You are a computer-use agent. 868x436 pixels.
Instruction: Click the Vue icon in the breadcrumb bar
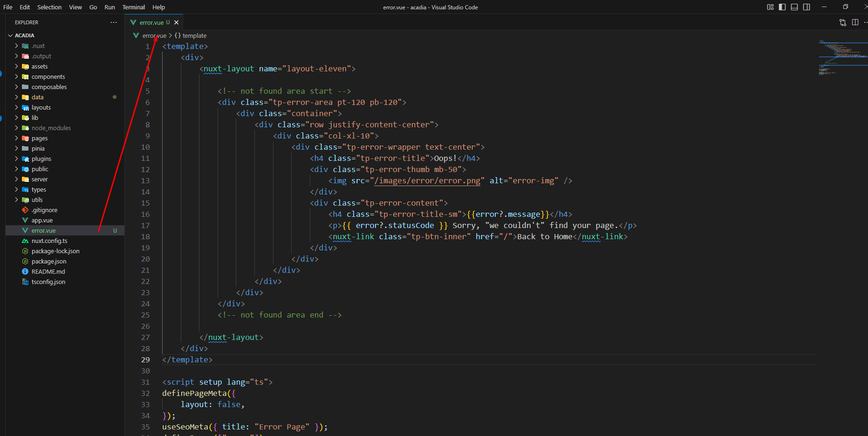click(136, 35)
